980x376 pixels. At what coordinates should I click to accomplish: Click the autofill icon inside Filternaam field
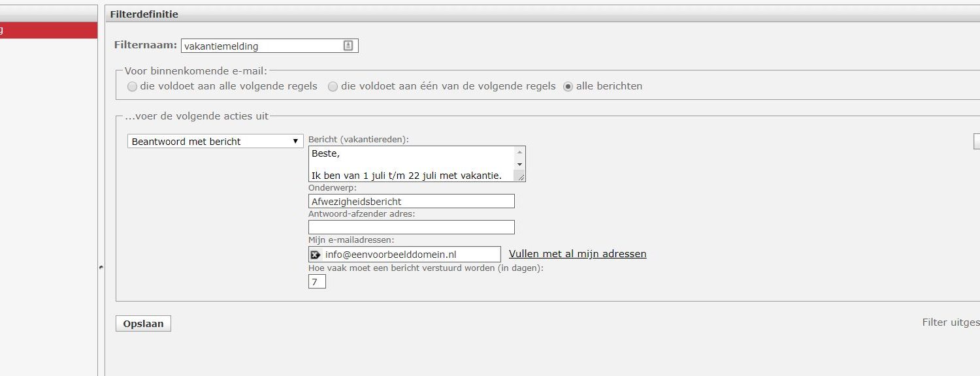tap(348, 46)
